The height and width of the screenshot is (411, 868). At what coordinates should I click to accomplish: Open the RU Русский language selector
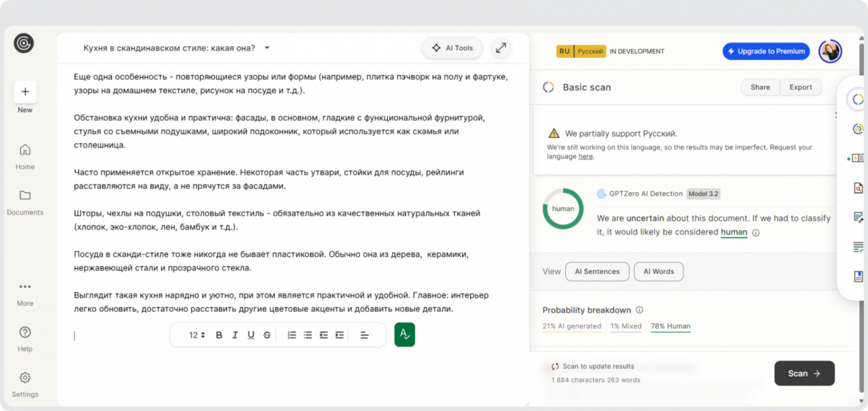(581, 51)
